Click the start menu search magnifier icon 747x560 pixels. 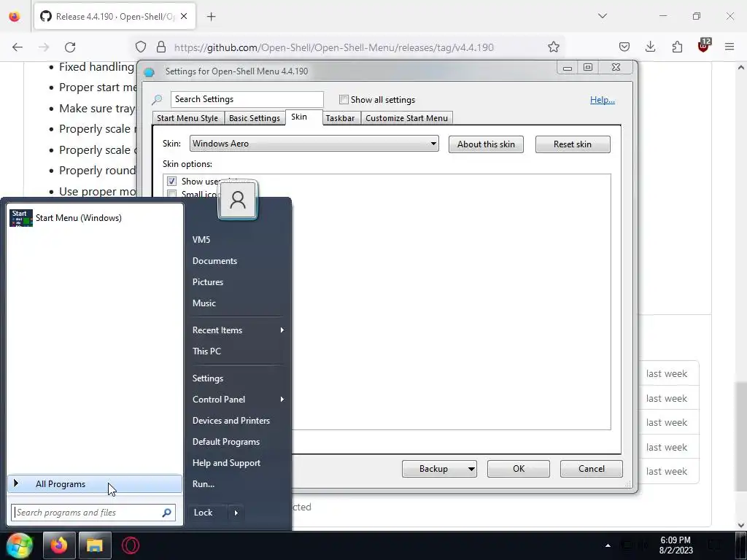(x=167, y=513)
